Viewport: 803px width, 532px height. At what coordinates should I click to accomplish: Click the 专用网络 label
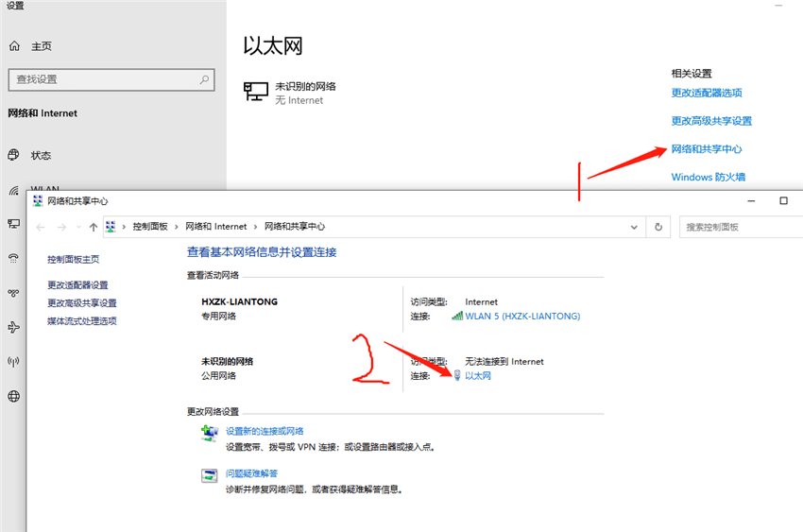point(218,316)
